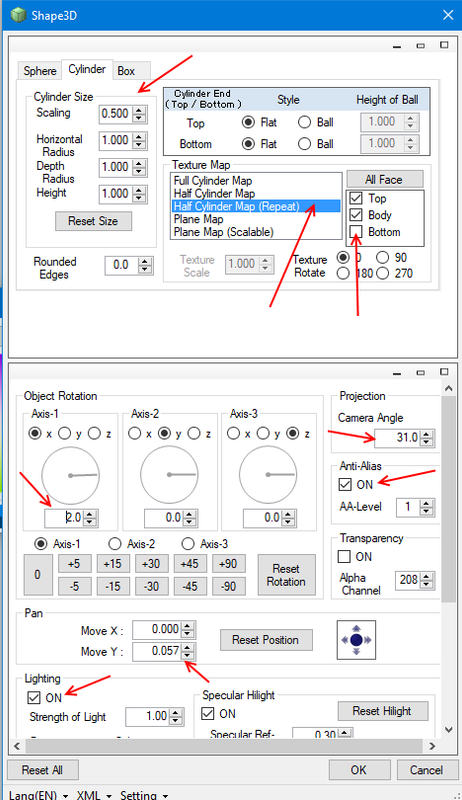Open the Setting menu
The width and height of the screenshot is (462, 800).
[x=144, y=794]
